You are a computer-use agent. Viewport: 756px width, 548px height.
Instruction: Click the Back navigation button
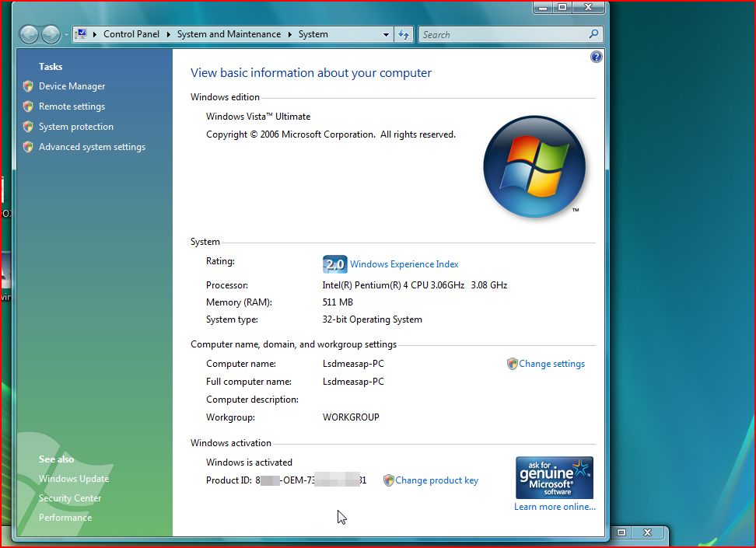29,34
